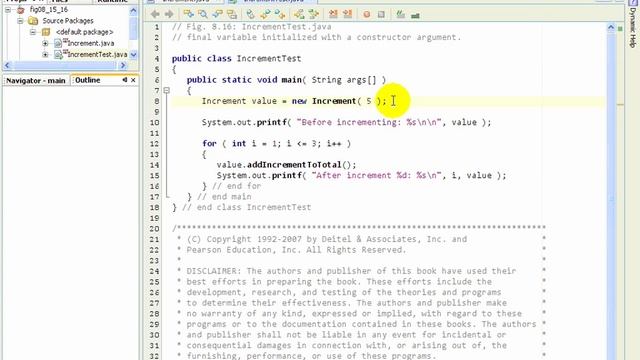Click the 'DISCLAIMER: The authors' comment line
640x360 pixels.
point(351,271)
